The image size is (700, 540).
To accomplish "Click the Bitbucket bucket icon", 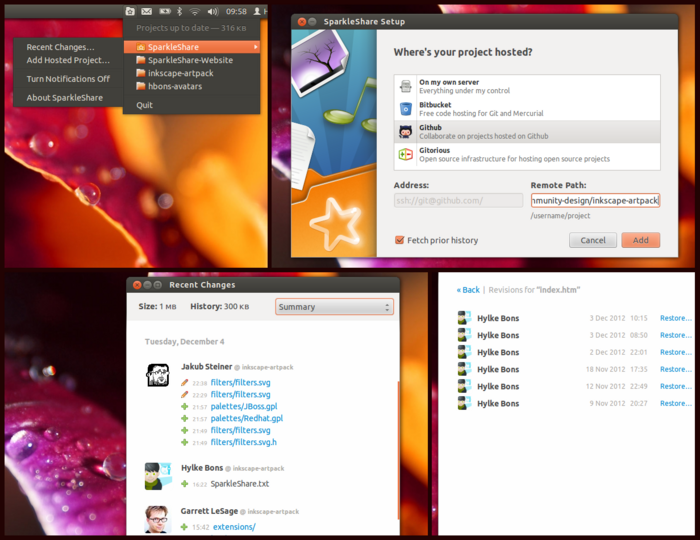I will point(405,109).
